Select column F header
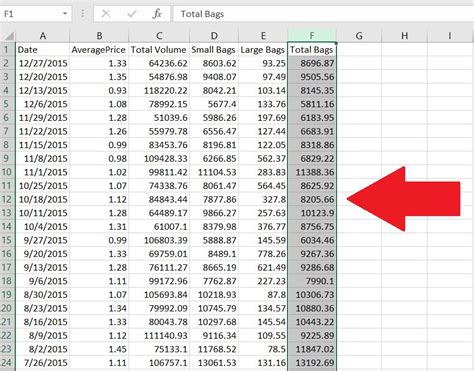 coord(312,36)
